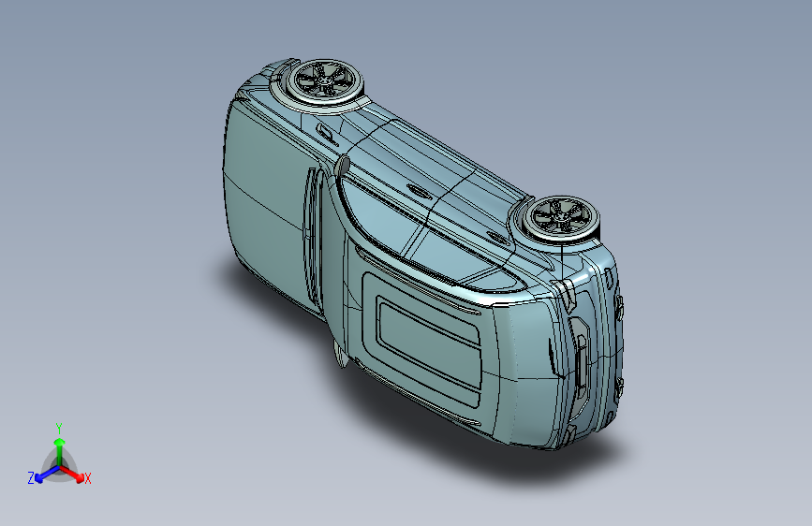
Task: Select the car's rear wheel
Action: pos(562,218)
